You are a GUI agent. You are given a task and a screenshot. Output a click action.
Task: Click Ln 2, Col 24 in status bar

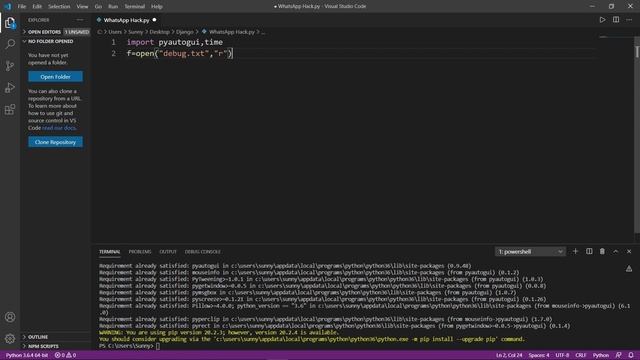(509, 355)
